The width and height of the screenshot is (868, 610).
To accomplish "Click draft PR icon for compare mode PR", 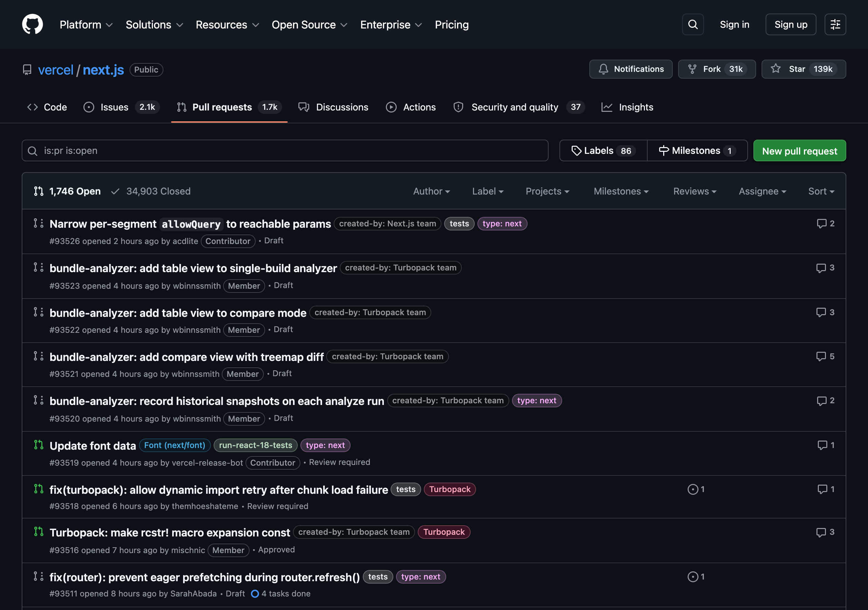I will (x=39, y=312).
